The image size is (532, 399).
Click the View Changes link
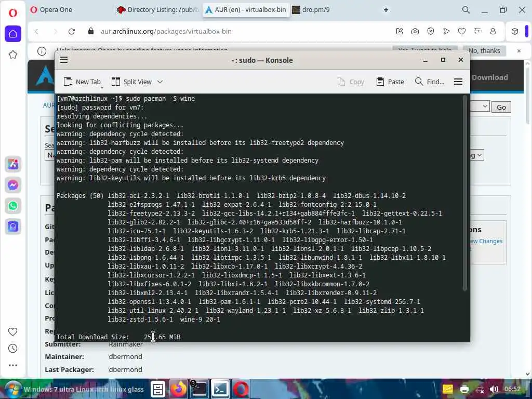[x=486, y=241]
